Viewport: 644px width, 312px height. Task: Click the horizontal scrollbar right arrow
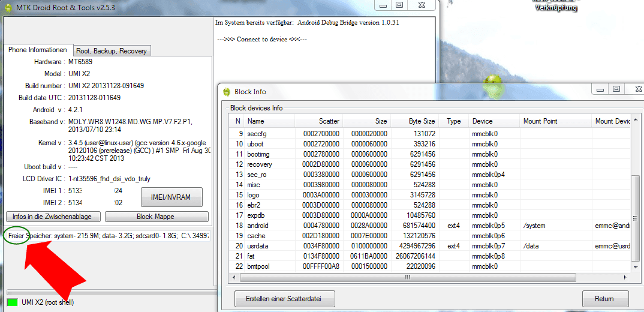pos(625,277)
